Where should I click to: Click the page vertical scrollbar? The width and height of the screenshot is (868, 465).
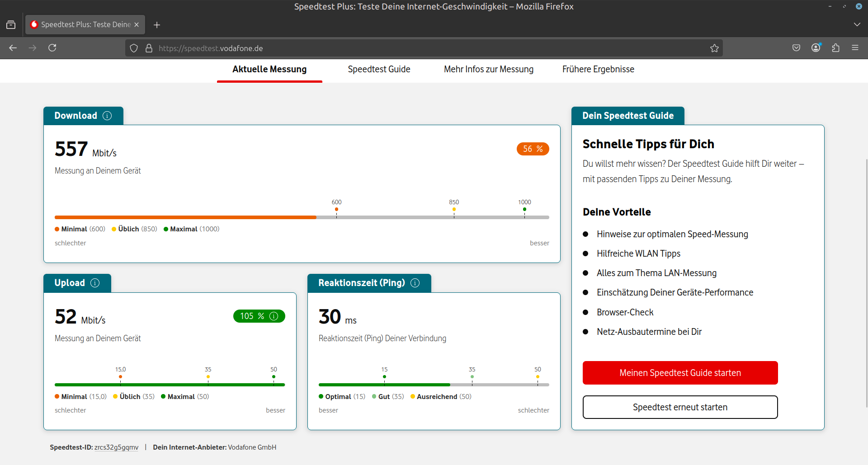pos(866,283)
